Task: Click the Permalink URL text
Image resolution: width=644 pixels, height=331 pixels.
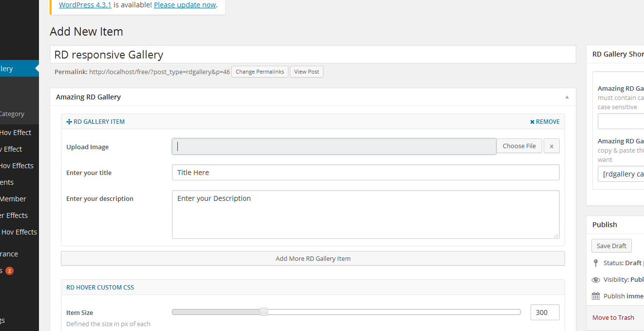Action: (159, 72)
